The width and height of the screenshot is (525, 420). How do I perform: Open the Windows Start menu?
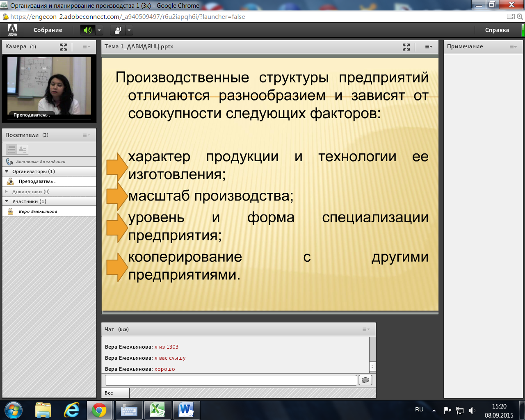[14, 410]
